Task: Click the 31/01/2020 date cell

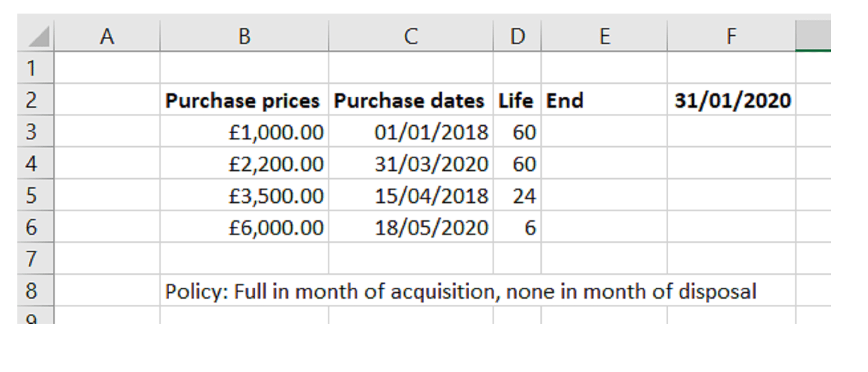Action: coord(732,100)
